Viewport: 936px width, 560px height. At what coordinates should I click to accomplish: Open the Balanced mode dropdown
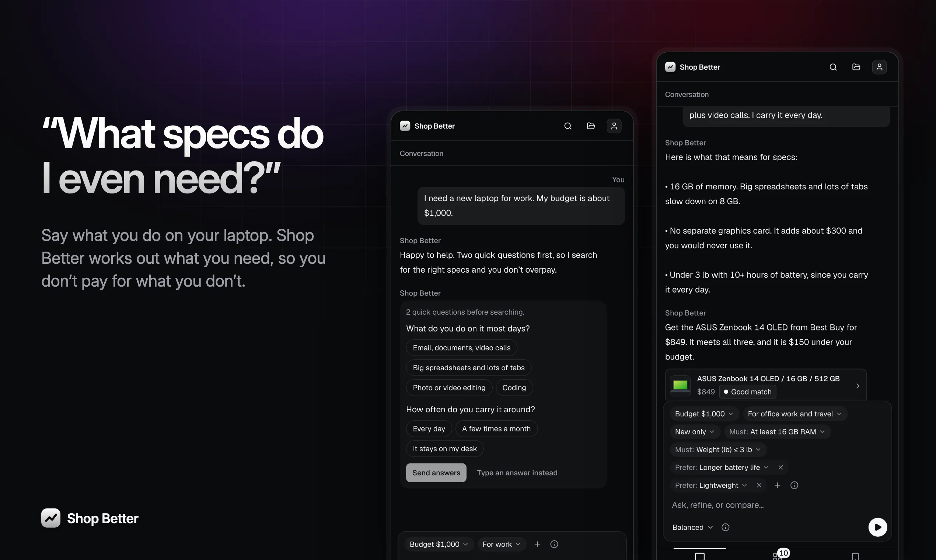click(692, 527)
